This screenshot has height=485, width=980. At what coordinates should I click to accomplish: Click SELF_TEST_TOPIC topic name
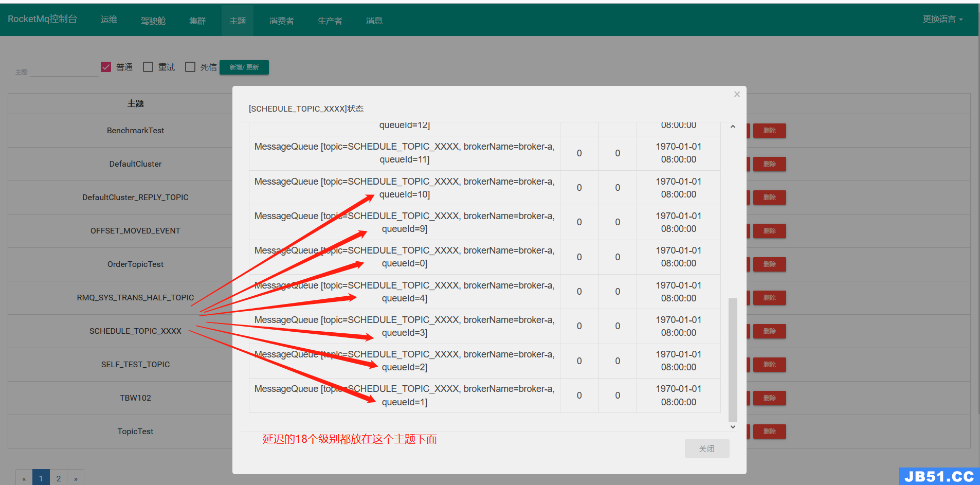(135, 365)
